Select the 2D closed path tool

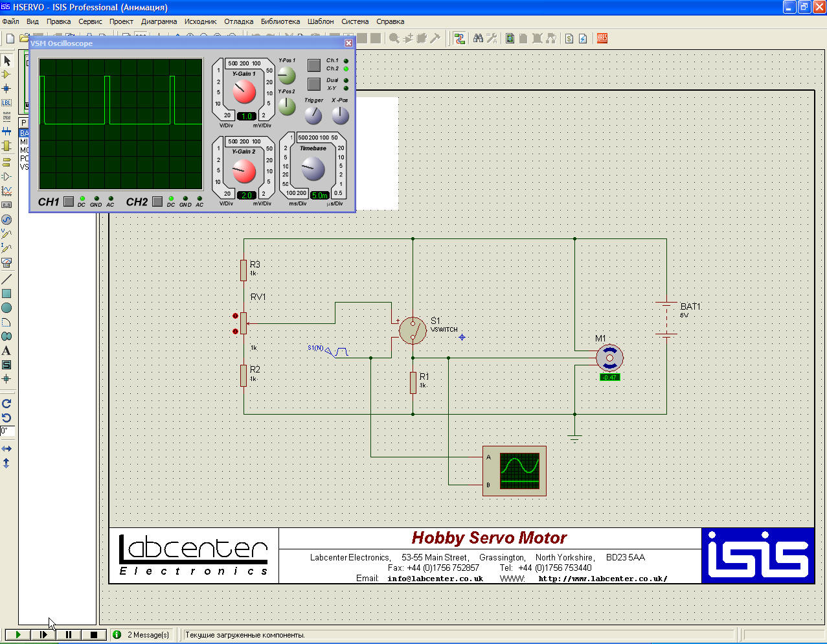coord(6,336)
